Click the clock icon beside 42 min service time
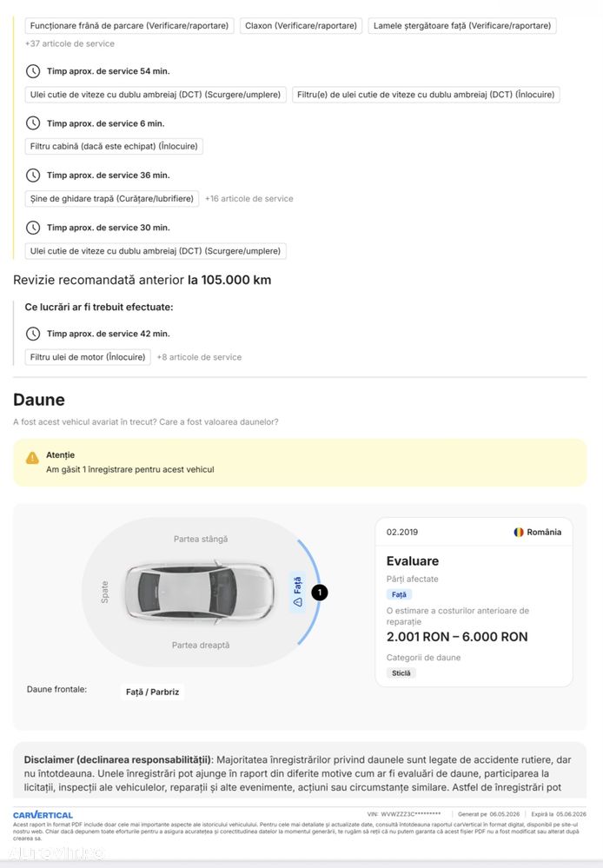603x868 pixels. [x=33, y=334]
